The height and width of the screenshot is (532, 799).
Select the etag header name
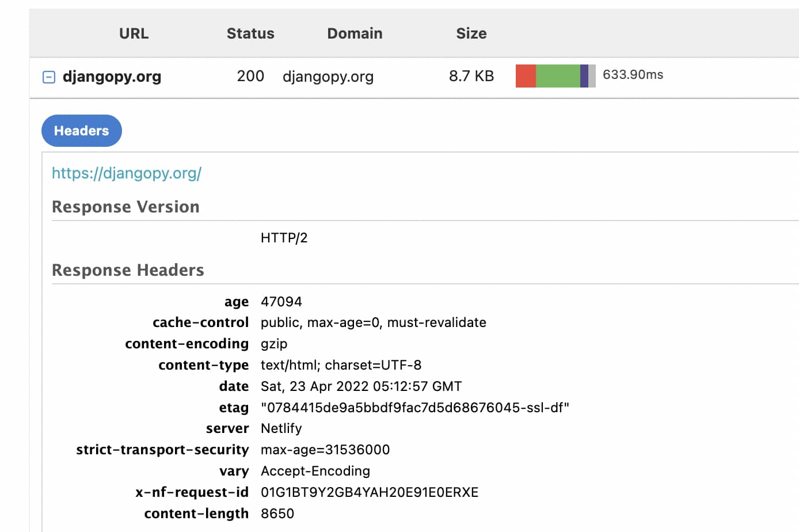coord(234,408)
